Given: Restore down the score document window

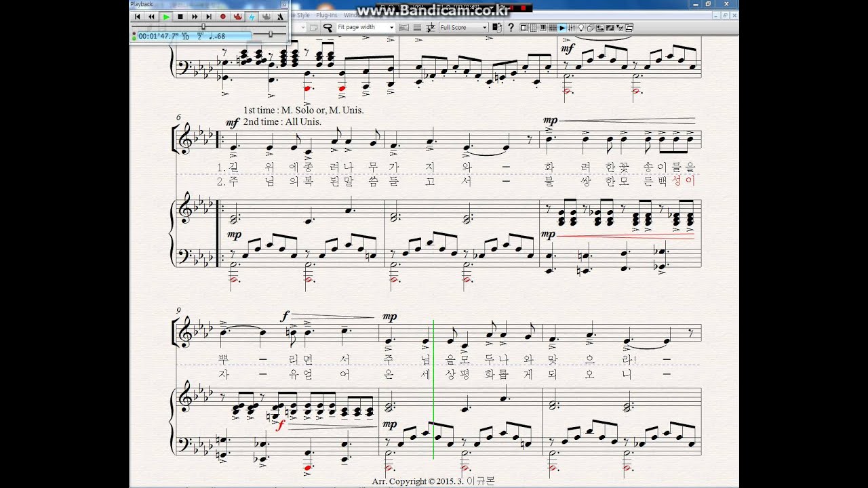Looking at the screenshot, I should (x=724, y=15).
